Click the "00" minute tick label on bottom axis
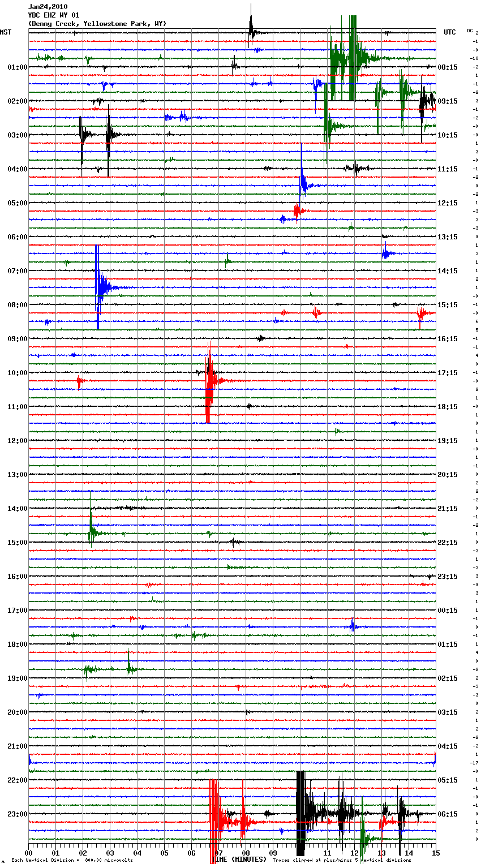 tap(28, 853)
